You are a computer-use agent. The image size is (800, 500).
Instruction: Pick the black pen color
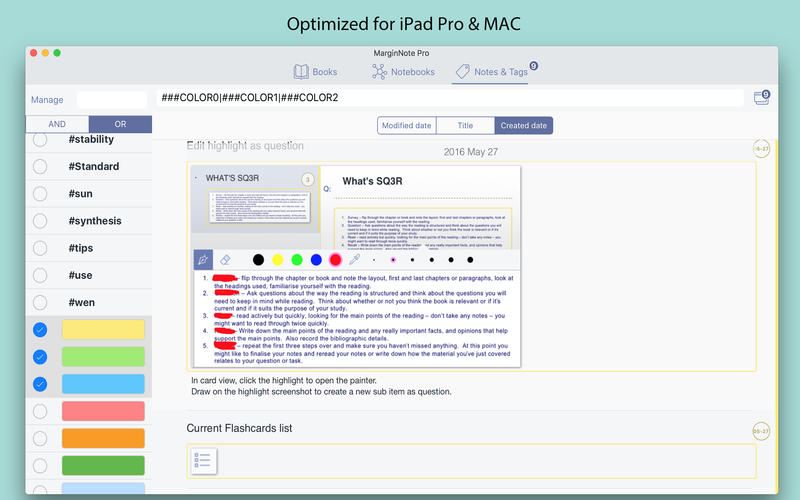tap(259, 260)
